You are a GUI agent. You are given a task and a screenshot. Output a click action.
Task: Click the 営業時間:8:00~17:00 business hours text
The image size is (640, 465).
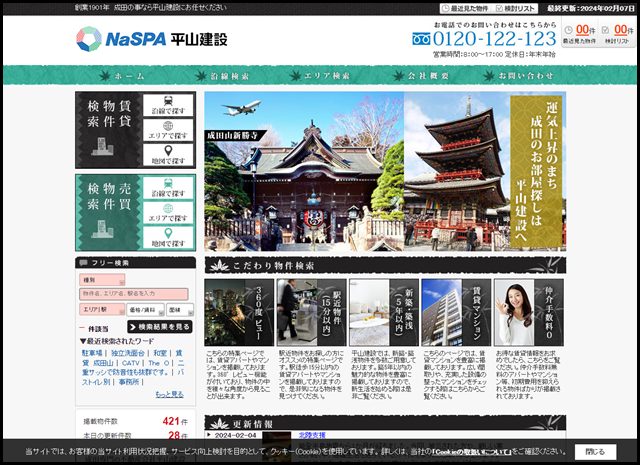pyautogui.click(x=494, y=54)
